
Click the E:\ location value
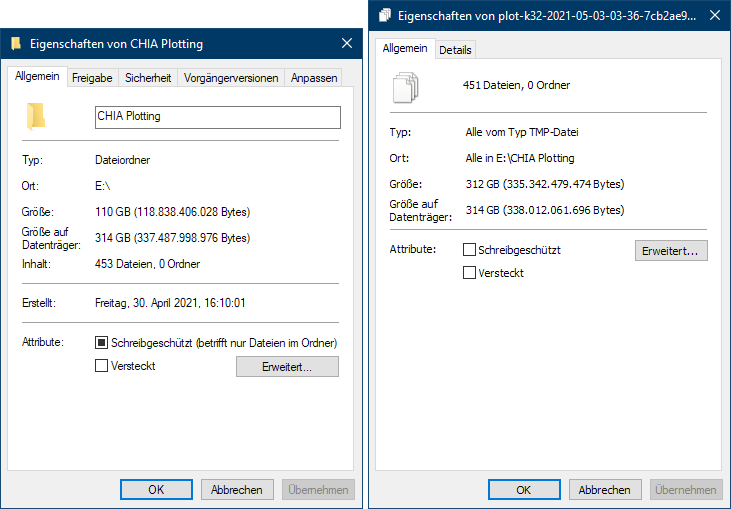pos(103,186)
